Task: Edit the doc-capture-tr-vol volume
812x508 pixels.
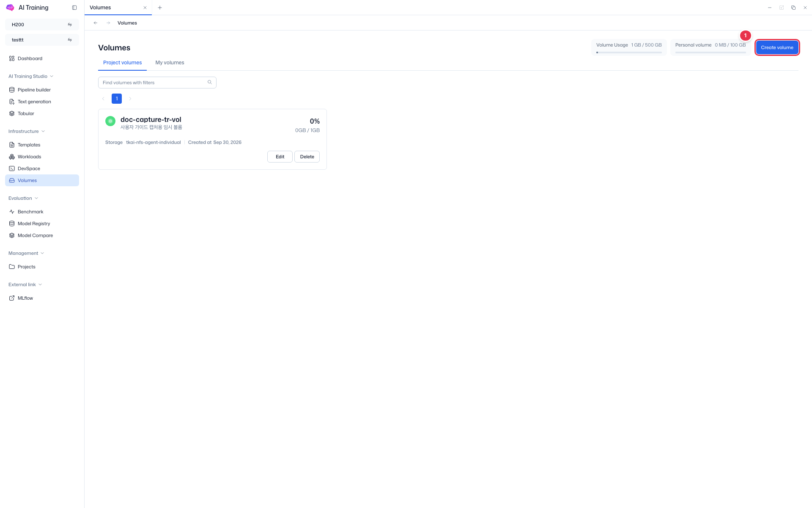Action: coord(280,157)
